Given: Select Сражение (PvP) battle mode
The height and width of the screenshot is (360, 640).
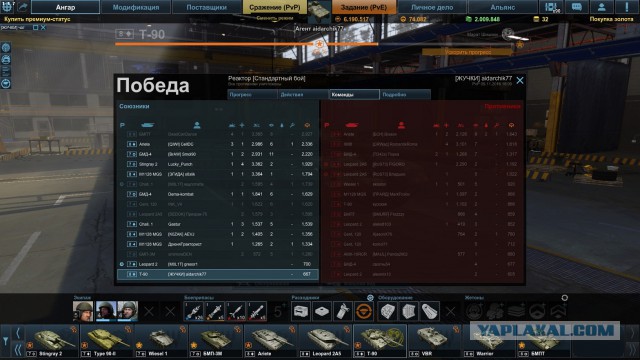Looking at the screenshot, I should (x=275, y=7).
